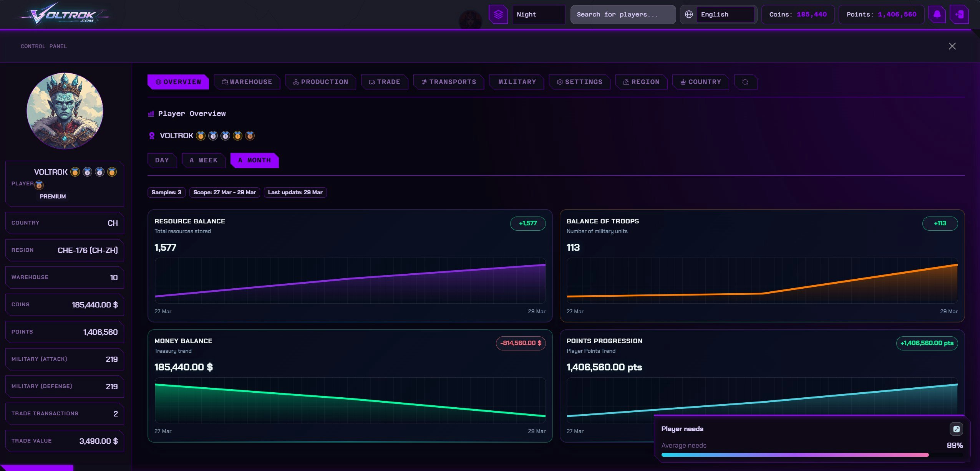Switch to the Military tab
The height and width of the screenshot is (471, 980).
tap(516, 82)
